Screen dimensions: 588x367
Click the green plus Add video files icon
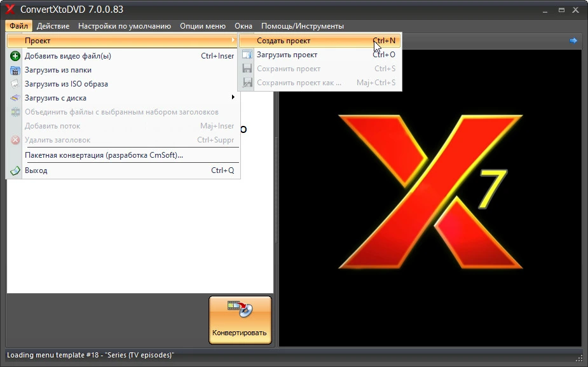tap(15, 56)
